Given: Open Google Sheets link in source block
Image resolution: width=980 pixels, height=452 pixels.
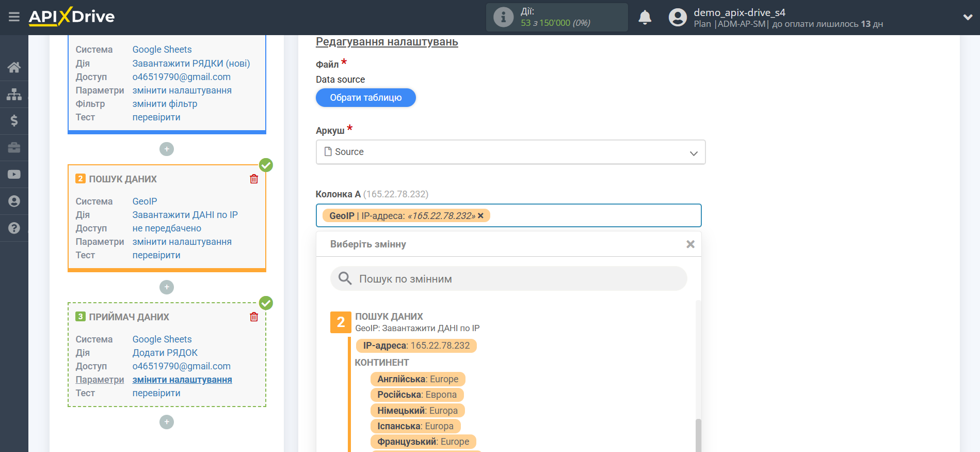Looking at the screenshot, I should click(x=162, y=50).
